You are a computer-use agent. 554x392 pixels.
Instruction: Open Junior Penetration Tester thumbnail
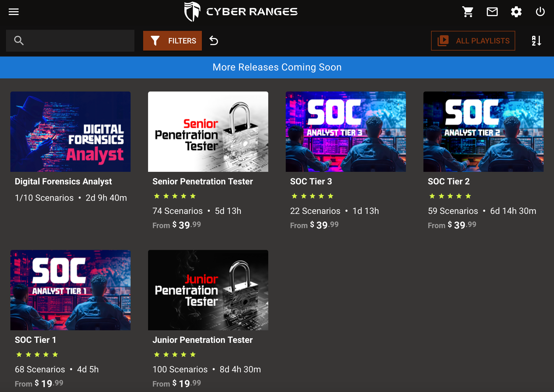point(208,290)
